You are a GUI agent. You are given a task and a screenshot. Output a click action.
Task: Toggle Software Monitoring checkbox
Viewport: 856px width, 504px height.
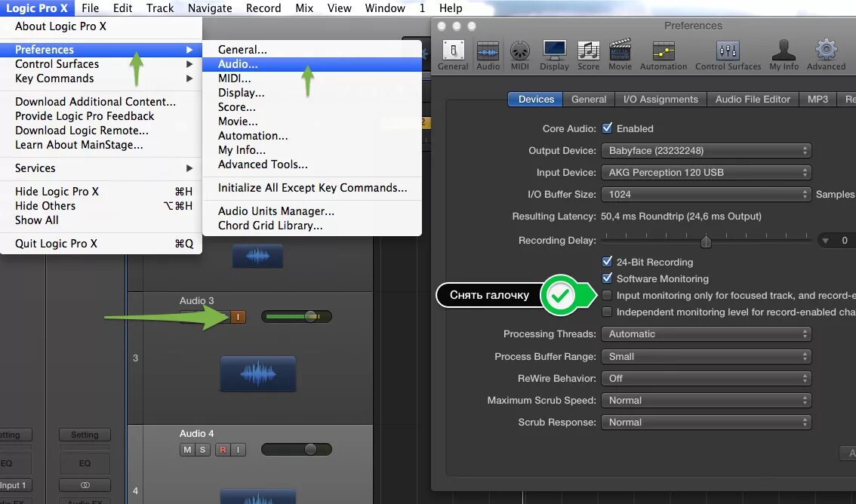pyautogui.click(x=607, y=278)
